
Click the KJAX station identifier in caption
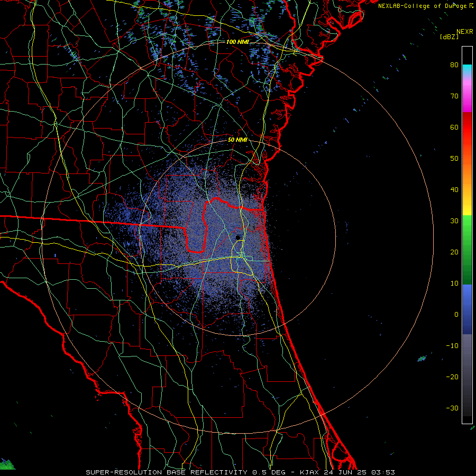click(310, 472)
